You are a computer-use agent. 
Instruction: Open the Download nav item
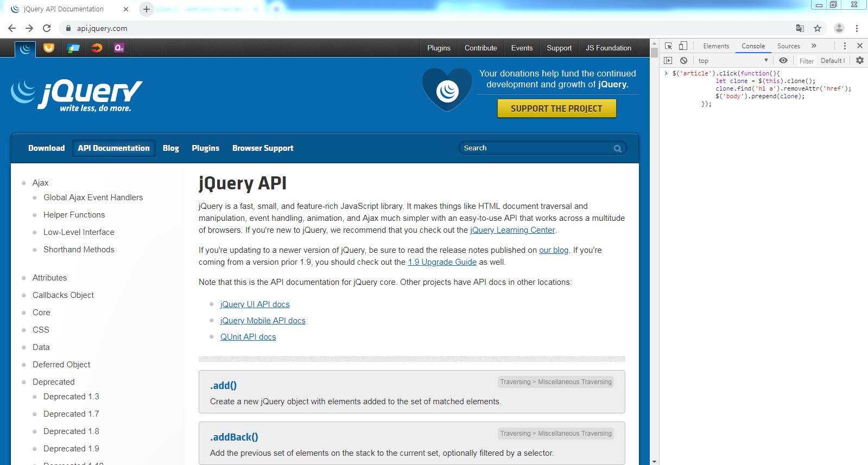click(x=47, y=148)
